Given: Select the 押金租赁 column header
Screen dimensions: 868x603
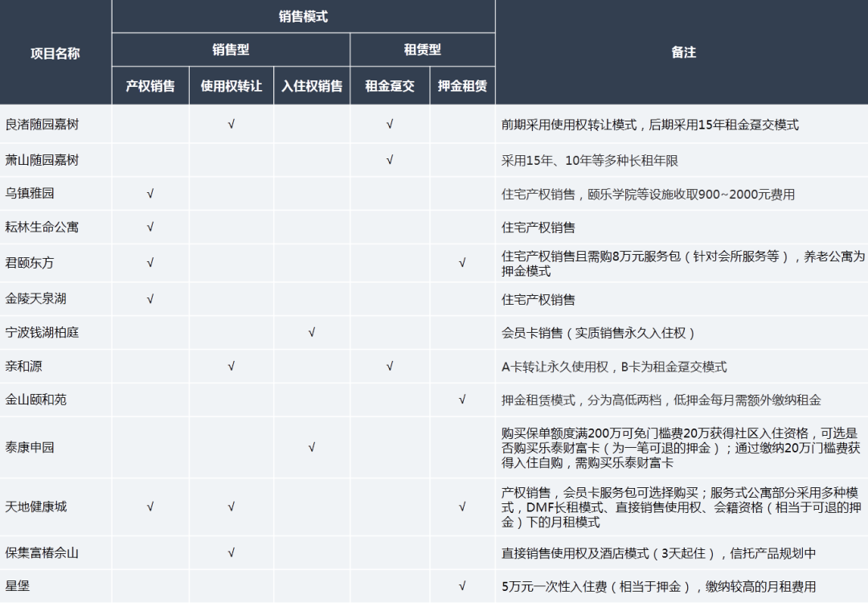Looking at the screenshot, I should click(462, 86).
